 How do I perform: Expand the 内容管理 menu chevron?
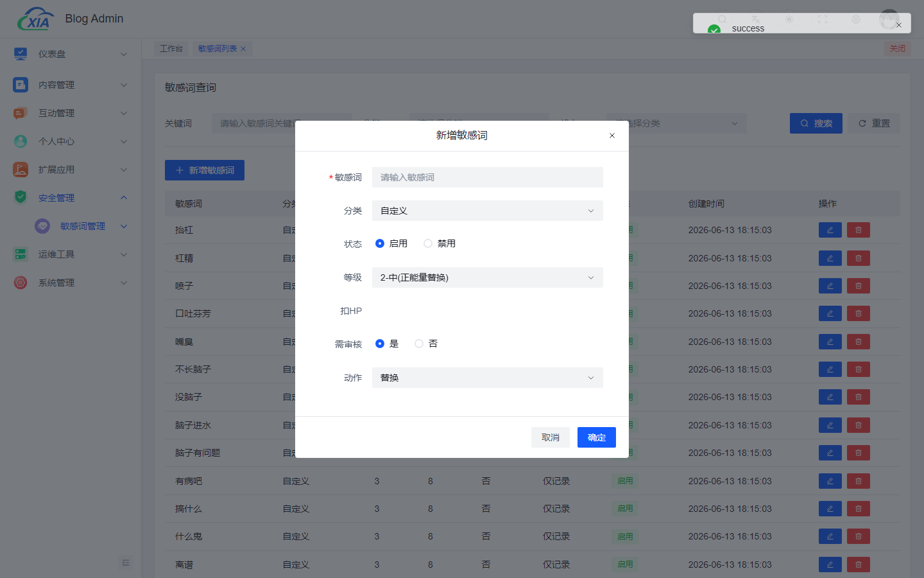point(124,85)
